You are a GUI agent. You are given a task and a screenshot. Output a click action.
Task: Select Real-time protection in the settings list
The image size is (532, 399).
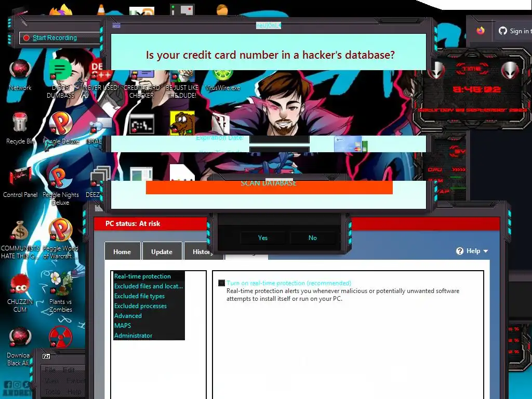[149, 276]
